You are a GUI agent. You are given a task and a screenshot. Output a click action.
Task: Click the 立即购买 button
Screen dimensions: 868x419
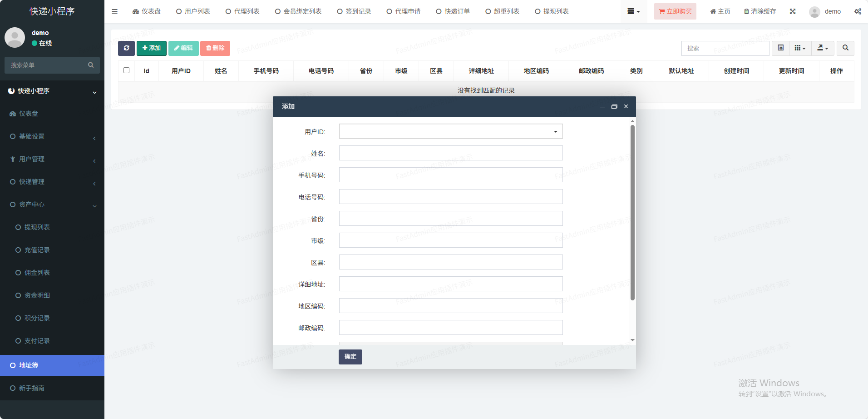(x=675, y=11)
